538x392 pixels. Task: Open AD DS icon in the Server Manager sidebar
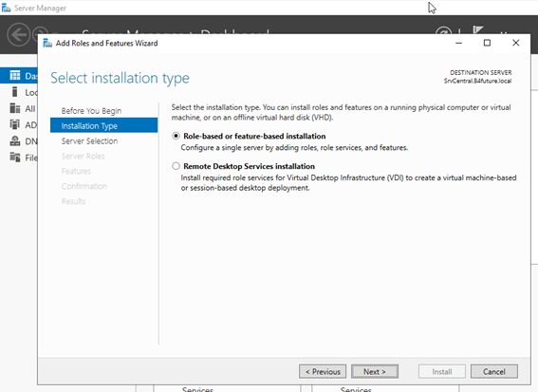(15, 124)
